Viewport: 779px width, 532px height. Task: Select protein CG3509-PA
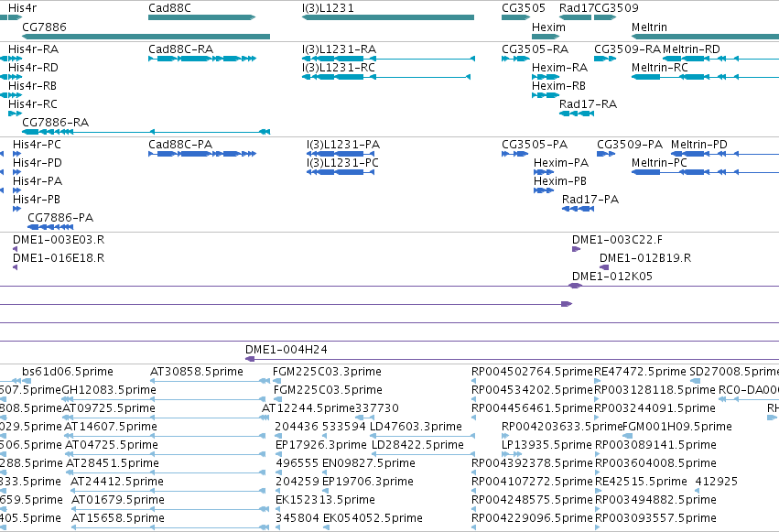pos(630,145)
